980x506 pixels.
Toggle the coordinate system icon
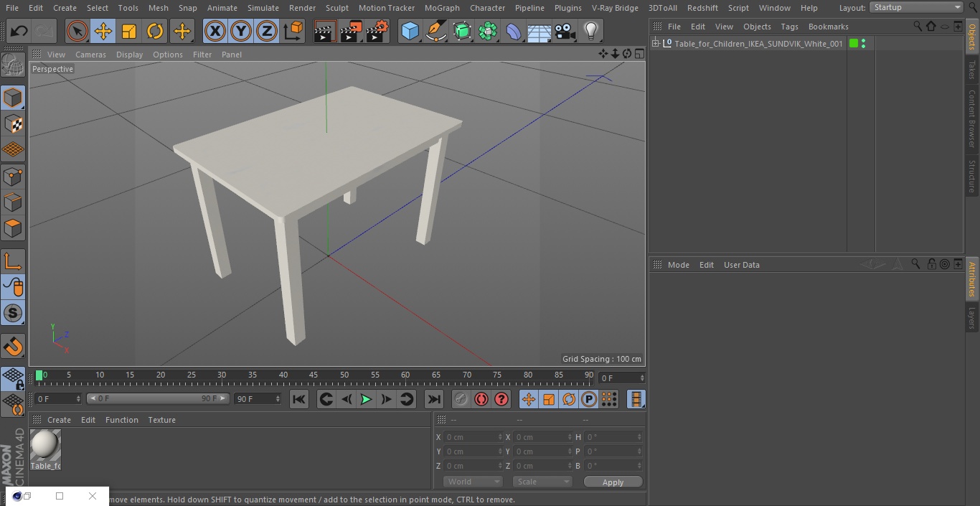tap(293, 31)
